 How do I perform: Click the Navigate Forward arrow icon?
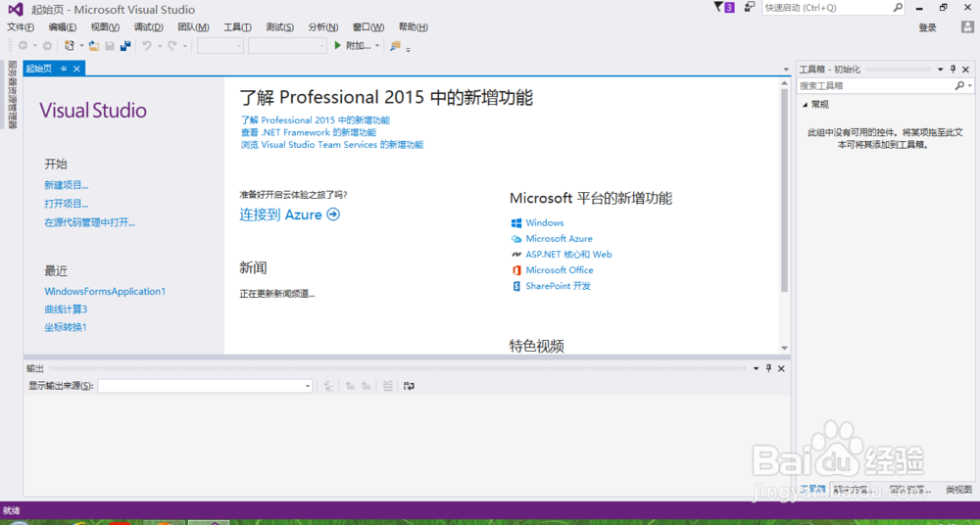[x=47, y=46]
